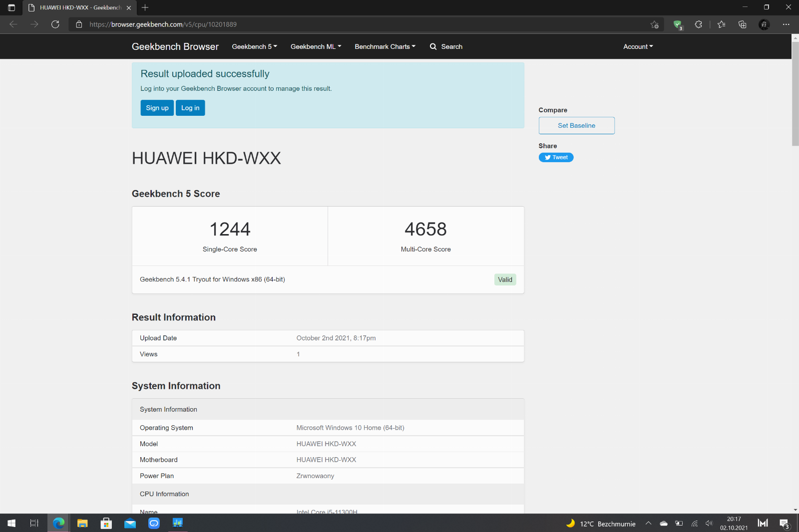Click the Geekbench 5.4.1 Tryout version text

tap(212, 279)
